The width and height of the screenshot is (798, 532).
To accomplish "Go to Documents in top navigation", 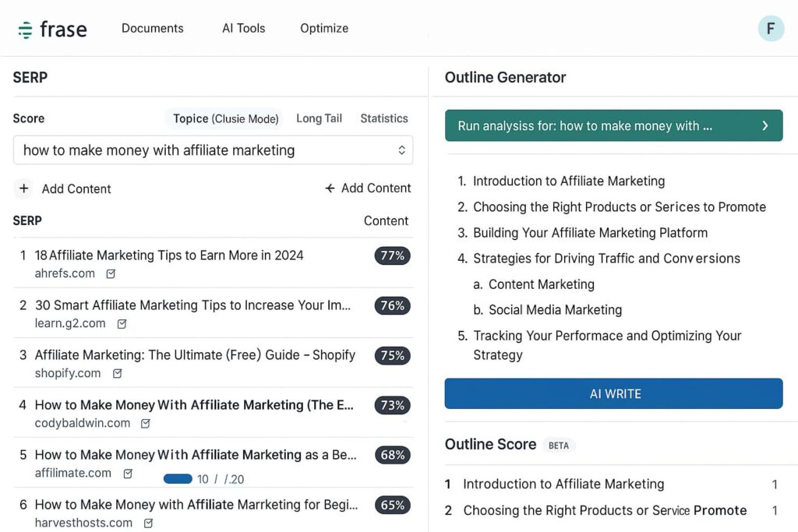I will pyautogui.click(x=153, y=28).
